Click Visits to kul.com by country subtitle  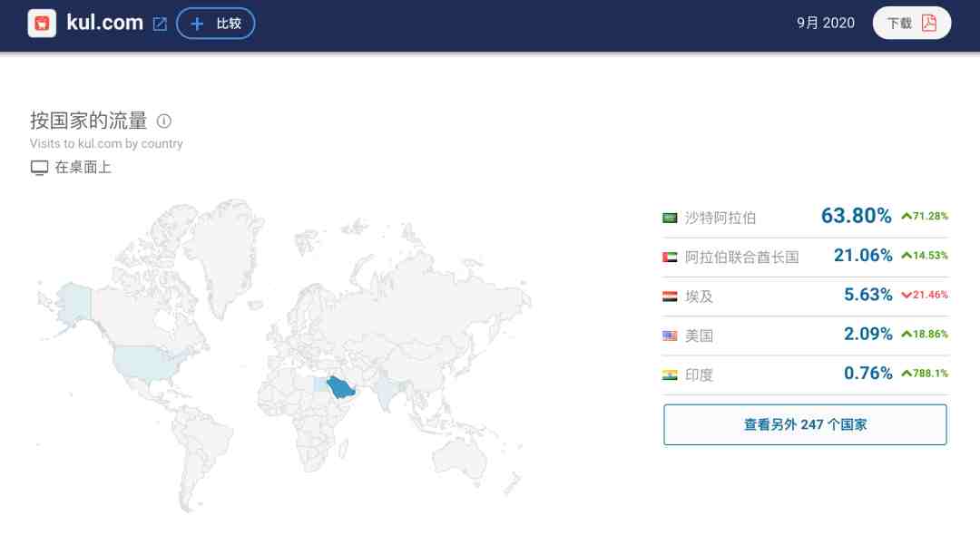pyautogui.click(x=106, y=143)
